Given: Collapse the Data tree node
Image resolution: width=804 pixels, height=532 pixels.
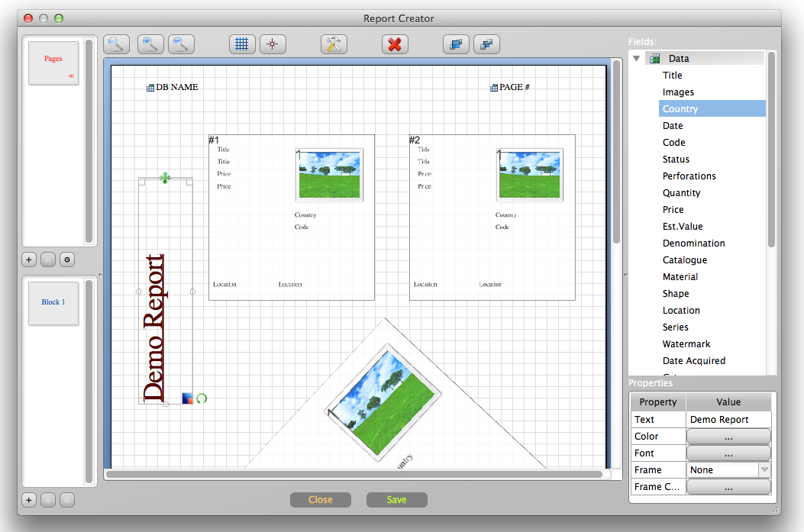Looking at the screenshot, I should [636, 59].
